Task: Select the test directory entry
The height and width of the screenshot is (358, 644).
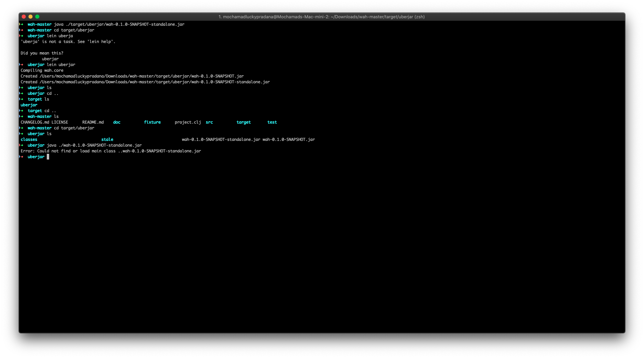Action: click(272, 122)
